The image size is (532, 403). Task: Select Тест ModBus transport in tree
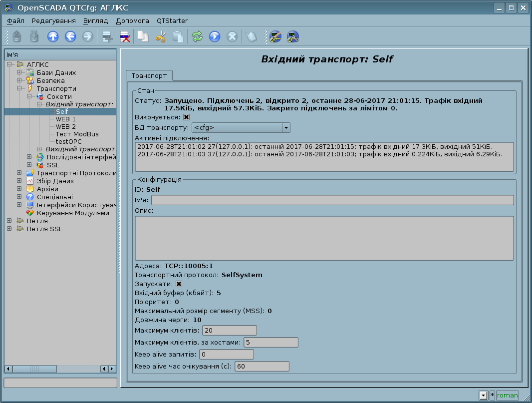(x=77, y=134)
